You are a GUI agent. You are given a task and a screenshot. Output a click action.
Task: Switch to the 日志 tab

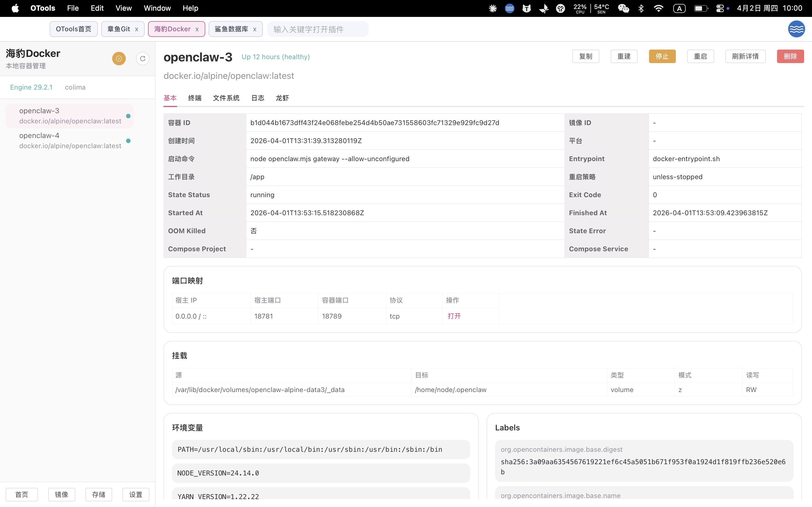point(258,98)
